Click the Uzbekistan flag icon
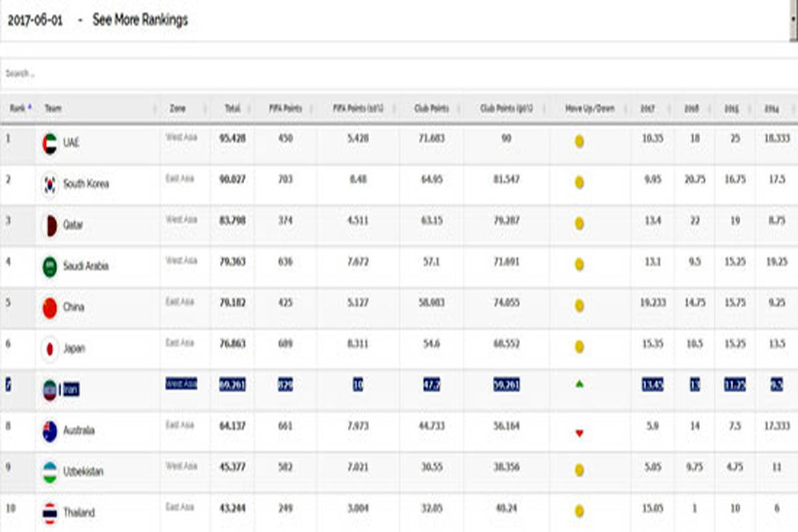798x532 pixels. [50, 472]
